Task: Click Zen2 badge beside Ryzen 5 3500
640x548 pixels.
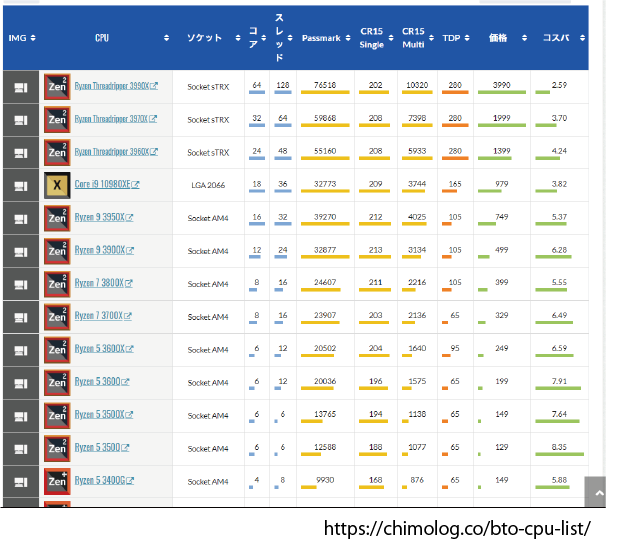Action: click(x=57, y=449)
